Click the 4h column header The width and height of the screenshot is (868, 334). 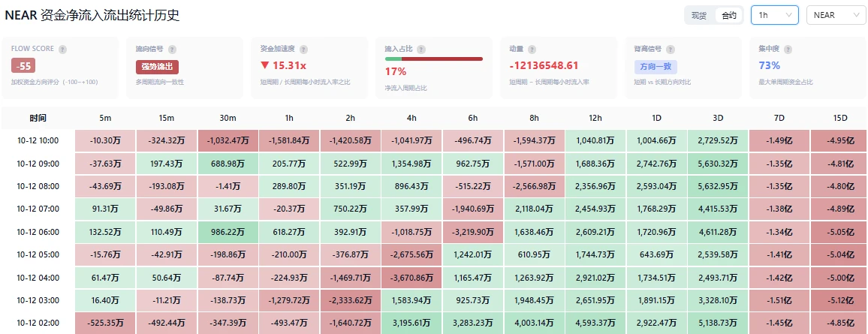tap(411, 118)
